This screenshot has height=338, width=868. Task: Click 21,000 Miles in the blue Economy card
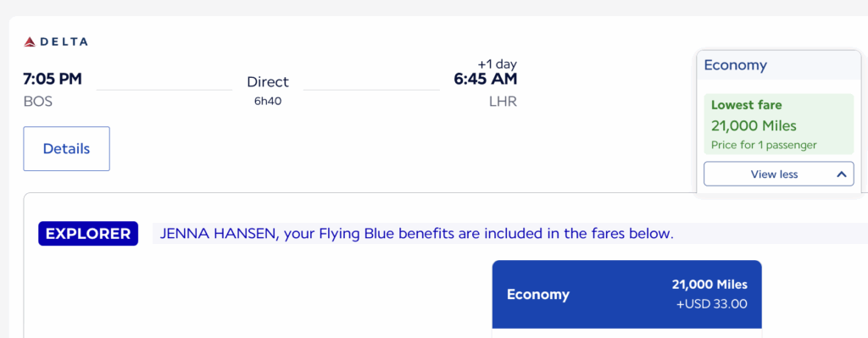tap(709, 285)
